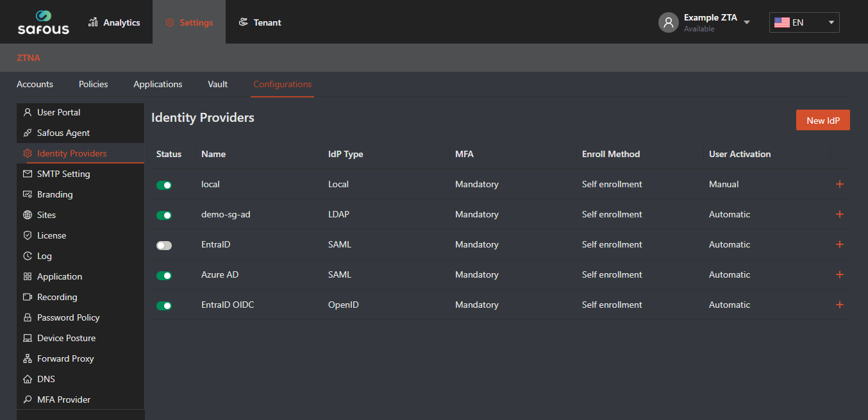Click the Settings gear icon in top bar

pyautogui.click(x=170, y=22)
